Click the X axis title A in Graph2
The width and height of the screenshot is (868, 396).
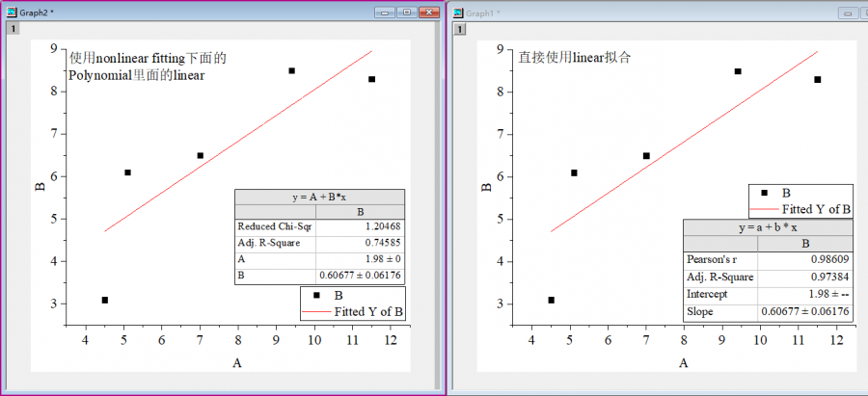237,362
